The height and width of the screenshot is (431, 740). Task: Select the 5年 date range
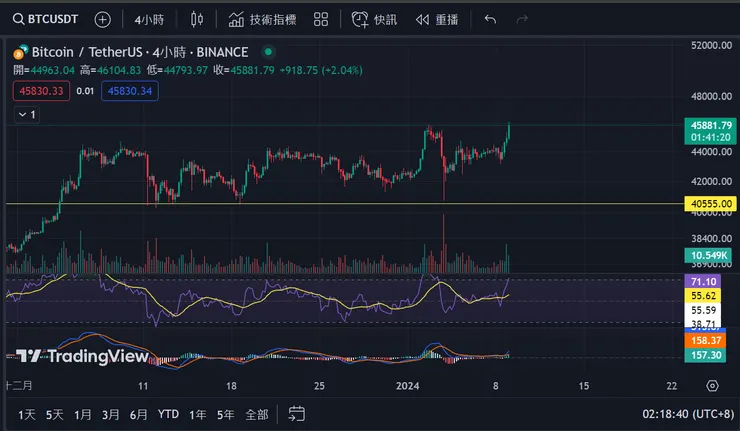(x=226, y=415)
